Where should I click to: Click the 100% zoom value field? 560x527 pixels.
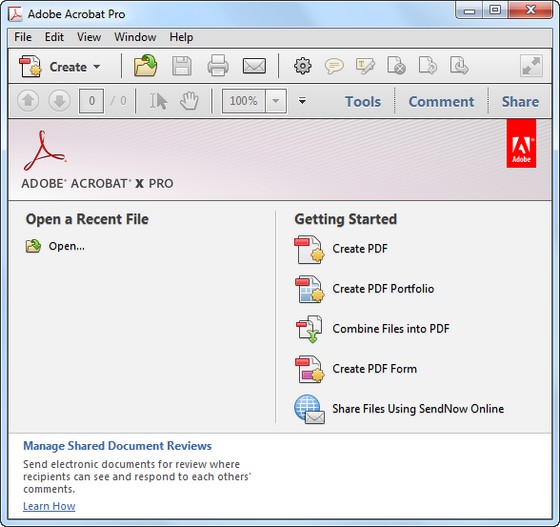point(244,101)
